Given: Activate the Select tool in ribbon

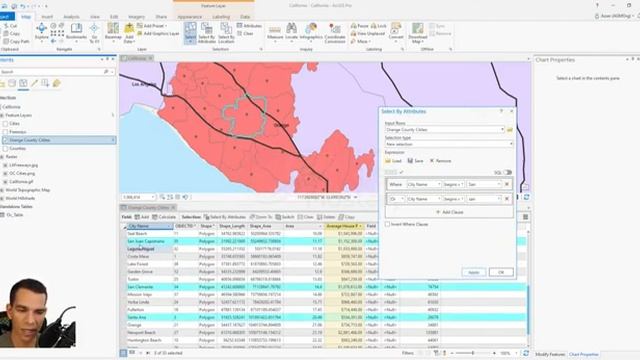Looking at the screenshot, I should (x=190, y=33).
